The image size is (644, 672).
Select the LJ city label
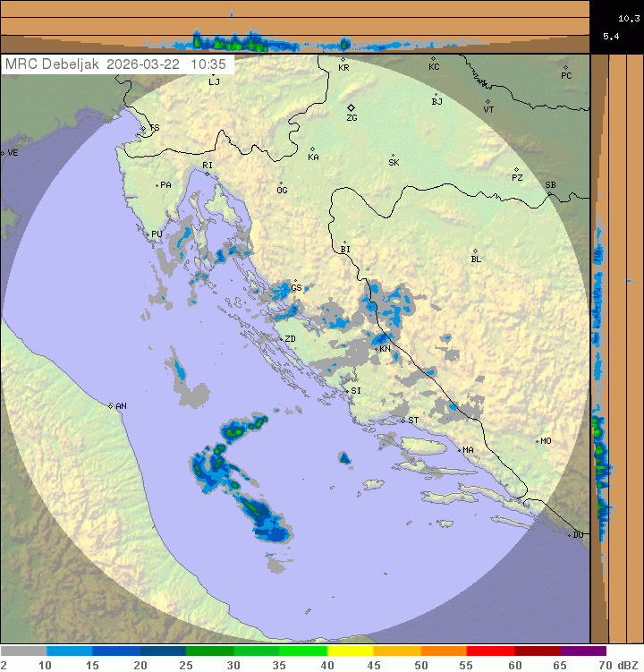[214, 81]
